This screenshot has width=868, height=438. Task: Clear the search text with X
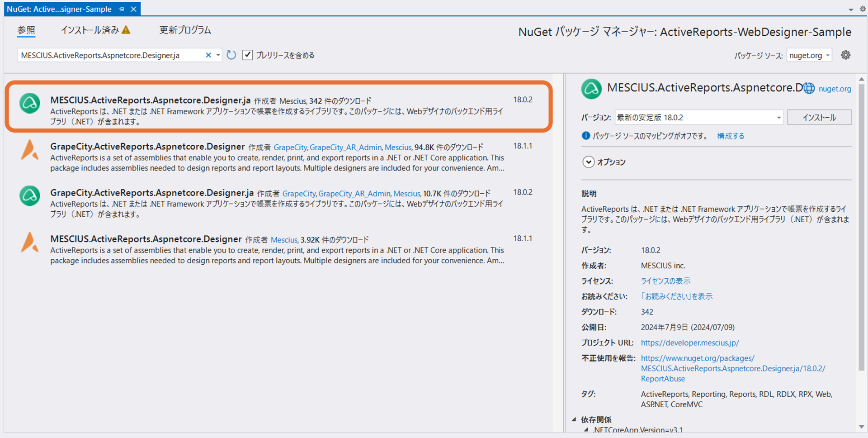point(208,55)
